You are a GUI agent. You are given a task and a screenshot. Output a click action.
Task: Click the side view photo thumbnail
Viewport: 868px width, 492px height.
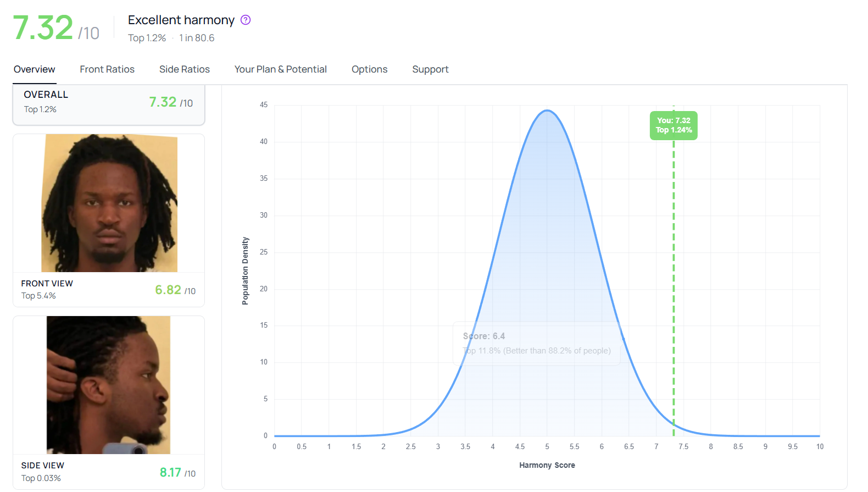tap(109, 385)
